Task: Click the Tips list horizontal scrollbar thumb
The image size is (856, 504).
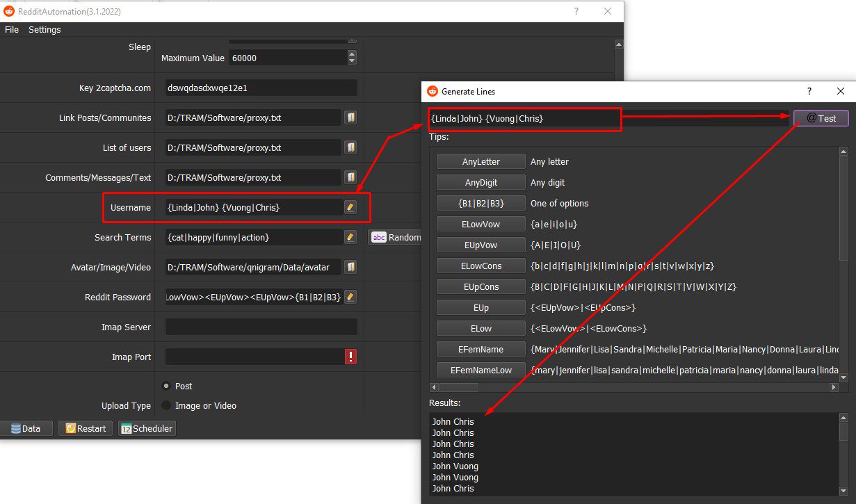Action: [x=458, y=387]
